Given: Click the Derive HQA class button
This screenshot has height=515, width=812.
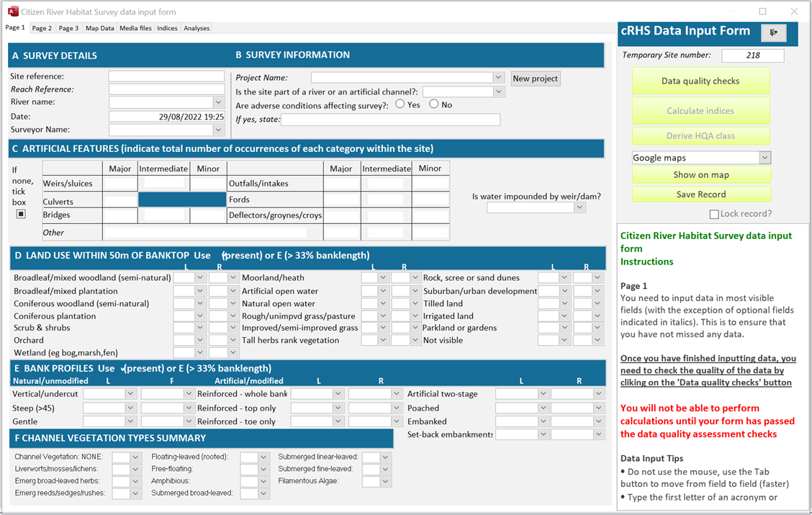Looking at the screenshot, I should point(700,135).
